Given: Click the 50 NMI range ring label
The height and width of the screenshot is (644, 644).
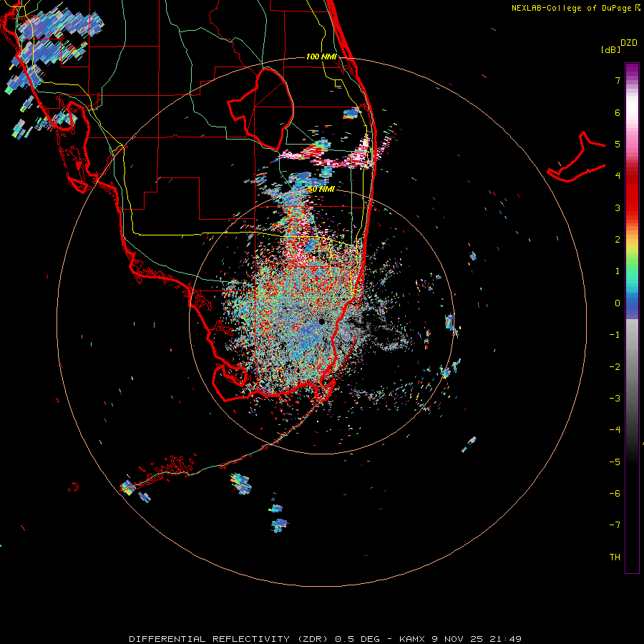Looking at the screenshot, I should 321,190.
